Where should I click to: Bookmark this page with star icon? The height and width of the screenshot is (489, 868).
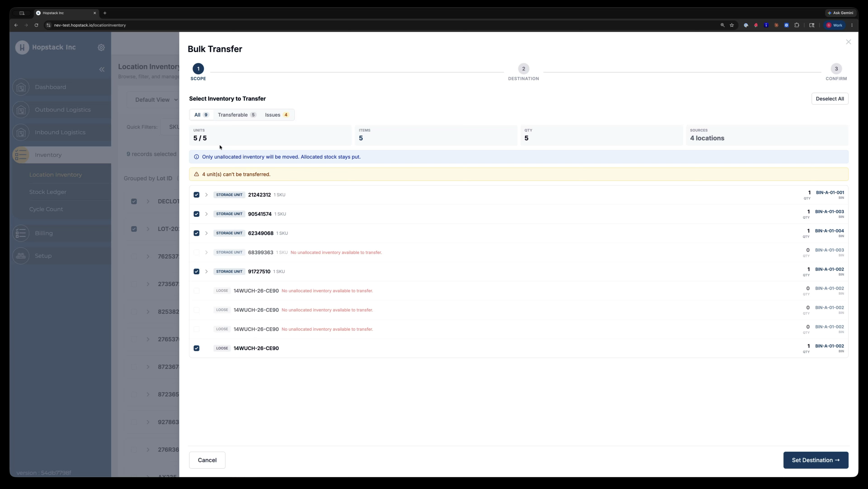point(732,25)
